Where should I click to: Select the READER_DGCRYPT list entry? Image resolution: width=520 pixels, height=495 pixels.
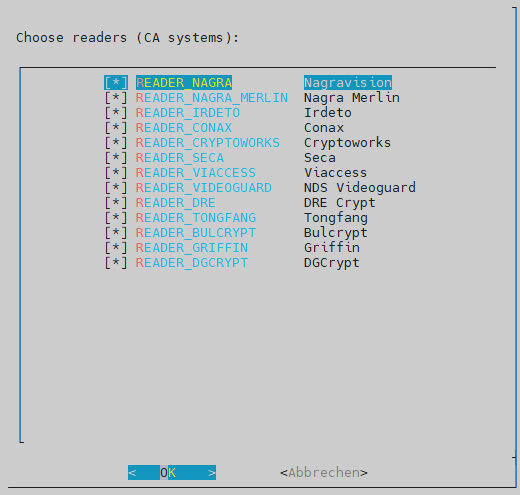(192, 263)
